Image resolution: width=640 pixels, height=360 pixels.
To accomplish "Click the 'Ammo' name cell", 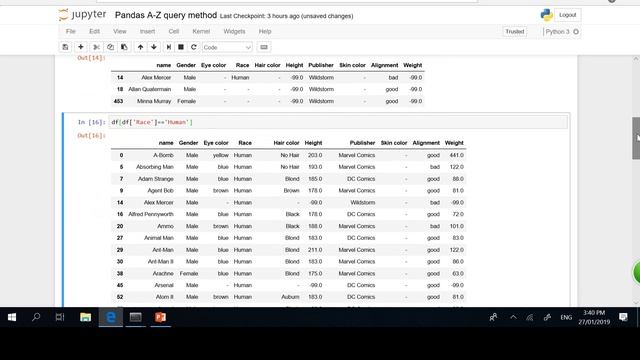I will pos(165,226).
